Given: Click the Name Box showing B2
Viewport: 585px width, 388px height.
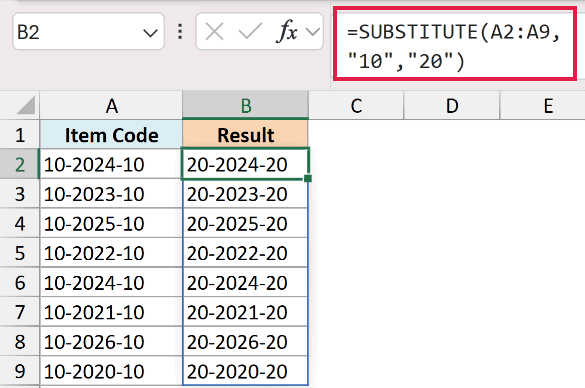Looking at the screenshot, I should (x=88, y=32).
